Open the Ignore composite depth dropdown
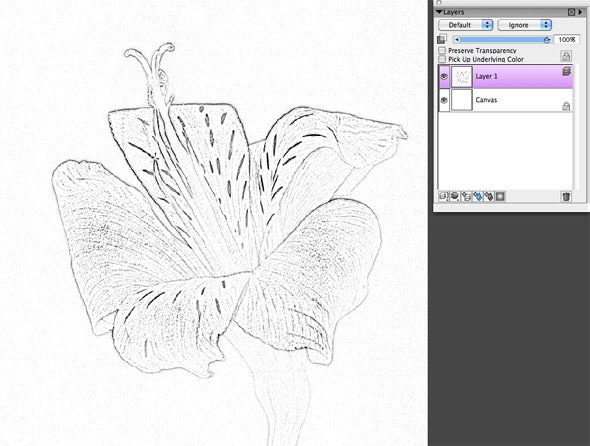This screenshot has width=590, height=446. coord(525,25)
